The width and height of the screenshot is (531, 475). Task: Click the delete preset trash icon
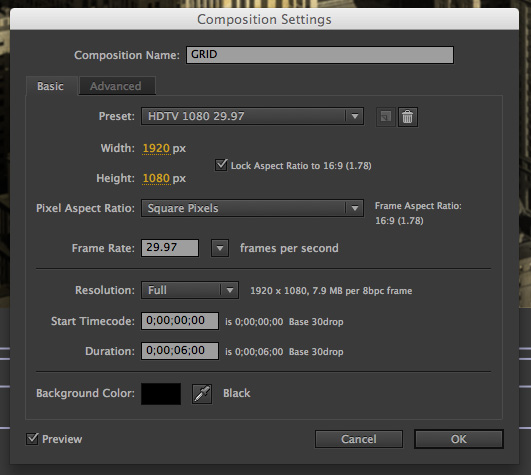[408, 117]
